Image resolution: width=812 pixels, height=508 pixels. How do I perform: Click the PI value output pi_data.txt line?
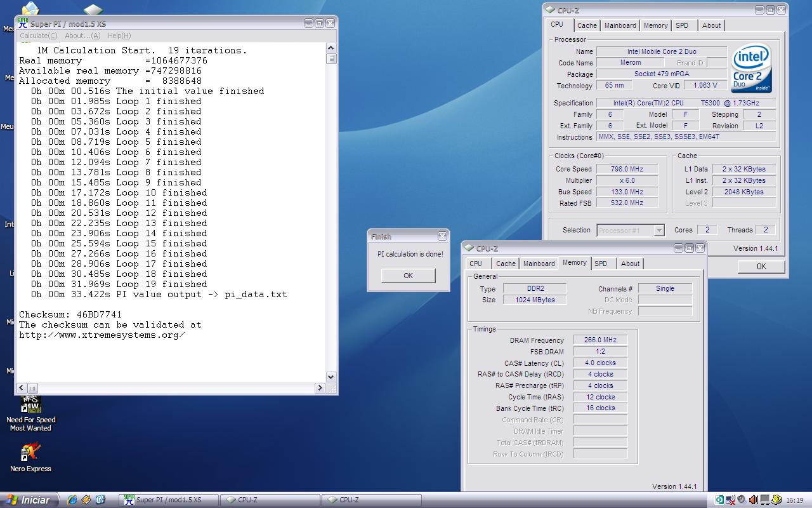coord(159,294)
